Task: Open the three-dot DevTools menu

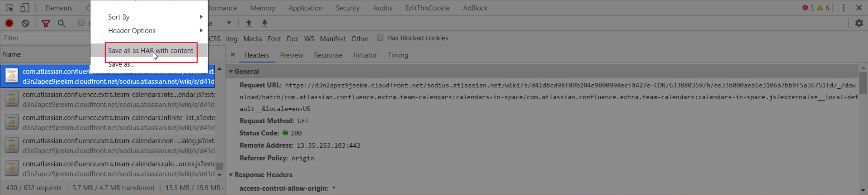Action: [844, 8]
